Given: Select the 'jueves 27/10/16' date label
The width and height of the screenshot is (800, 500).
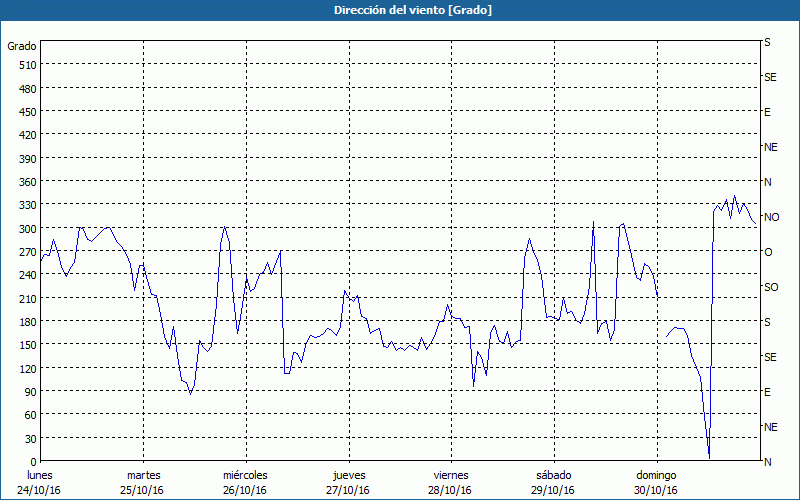Looking at the screenshot, I should 348,482.
